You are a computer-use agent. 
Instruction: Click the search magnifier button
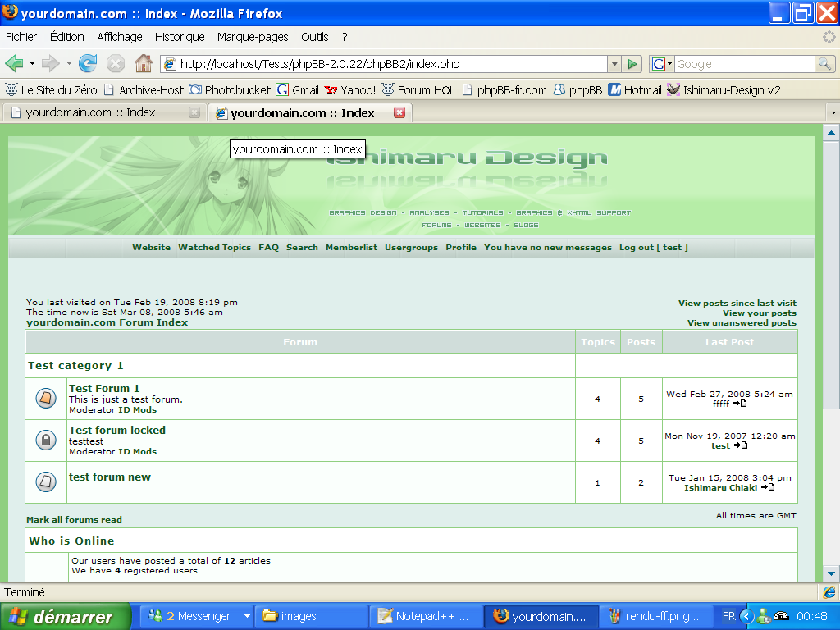point(824,64)
